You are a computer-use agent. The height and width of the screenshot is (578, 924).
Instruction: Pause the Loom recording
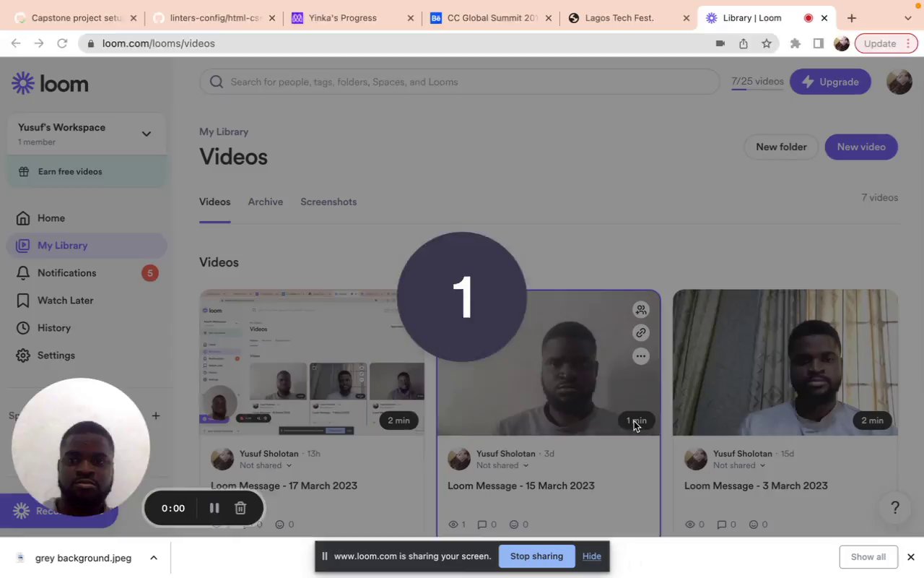(214, 508)
